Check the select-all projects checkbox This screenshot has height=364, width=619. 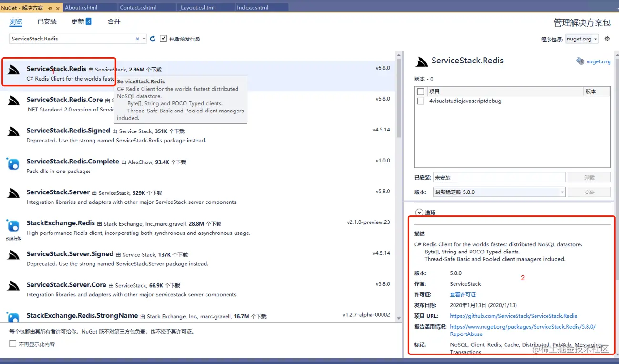pyautogui.click(x=421, y=91)
